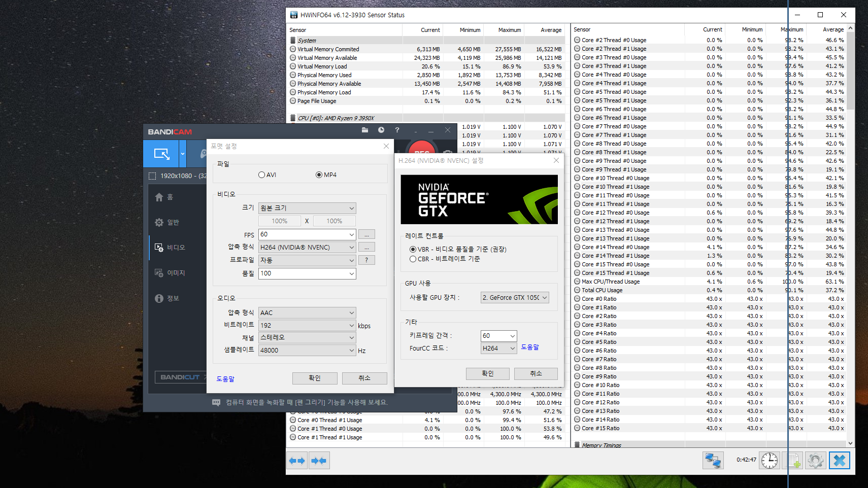Open the codec dropdown showing H264 (NVIDIA NVENC)
Viewport: 868px width, 488px height.
pyautogui.click(x=307, y=247)
